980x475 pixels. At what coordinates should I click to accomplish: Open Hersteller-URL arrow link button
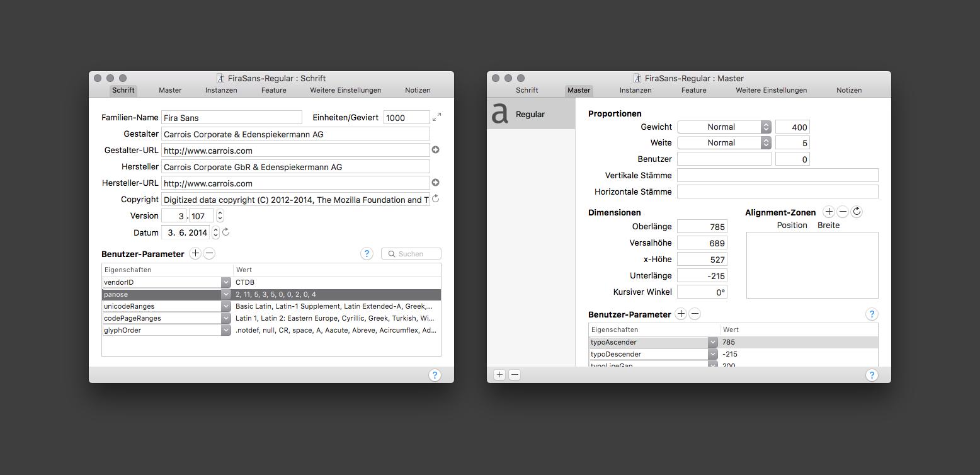(x=435, y=183)
